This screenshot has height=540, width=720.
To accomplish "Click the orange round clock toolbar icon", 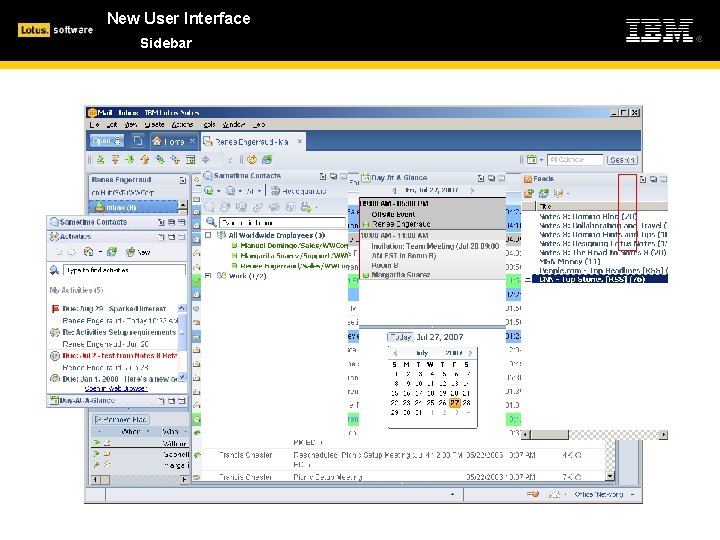I will [x=252, y=160].
